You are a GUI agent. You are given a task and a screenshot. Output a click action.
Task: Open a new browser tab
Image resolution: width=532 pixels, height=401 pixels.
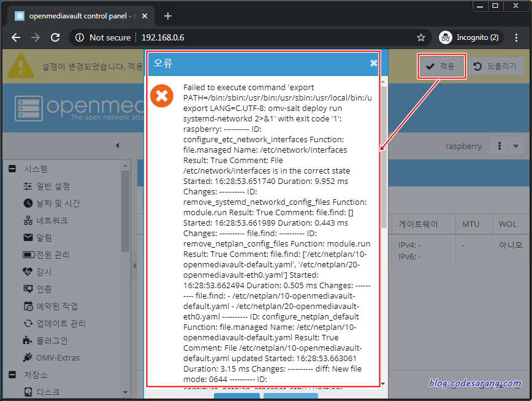tap(167, 16)
